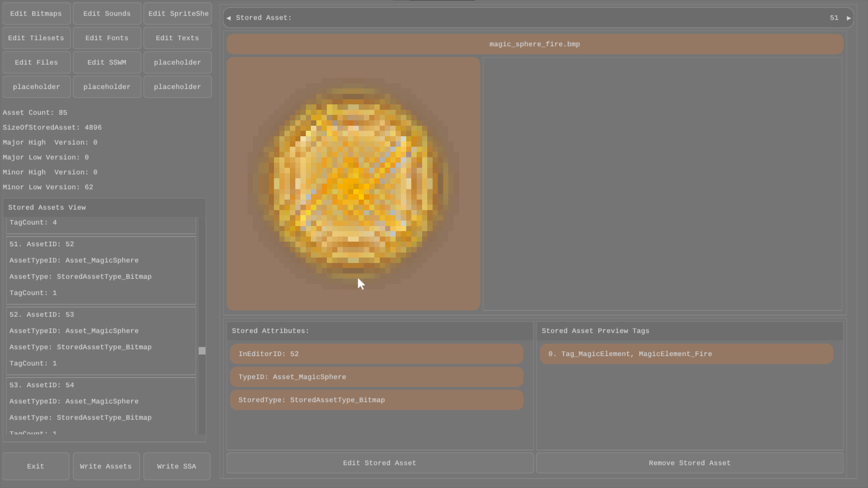Click the Edit Files button
Viewport: 868px width, 488px height.
[x=36, y=63]
